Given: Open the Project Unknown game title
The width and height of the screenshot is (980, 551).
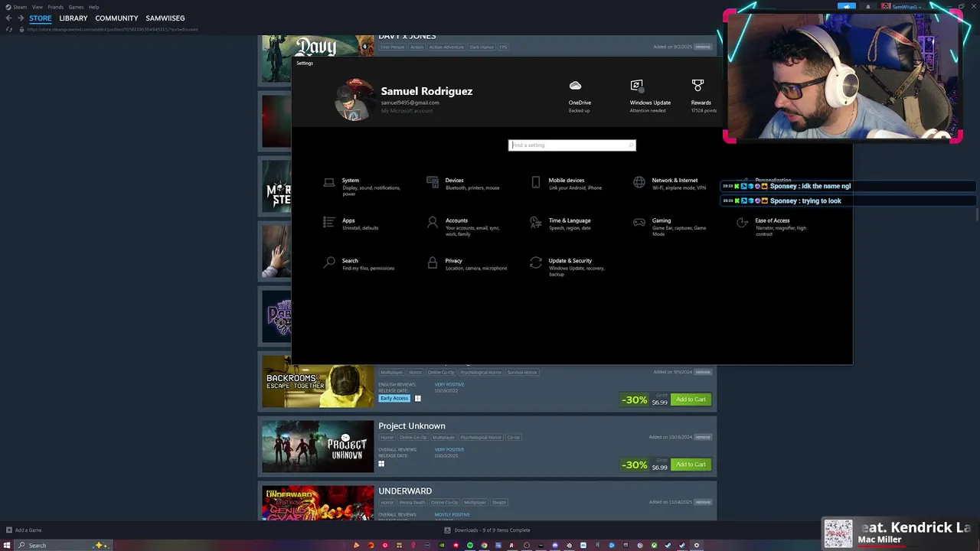Looking at the screenshot, I should click(412, 425).
